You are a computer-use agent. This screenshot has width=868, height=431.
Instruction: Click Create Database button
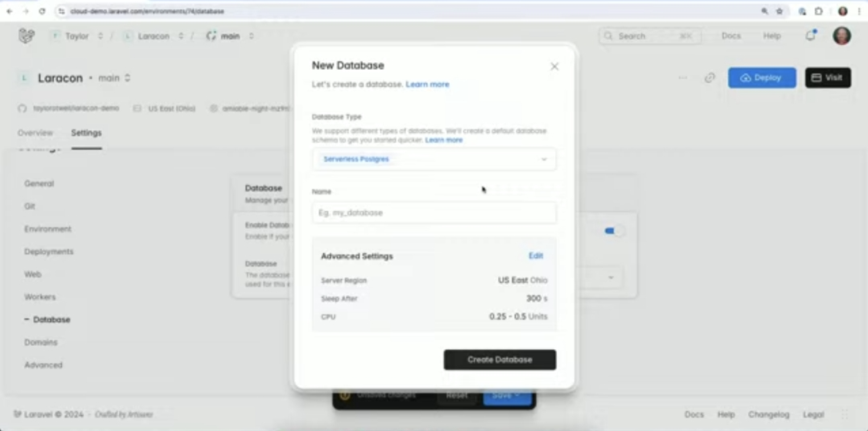pos(500,360)
